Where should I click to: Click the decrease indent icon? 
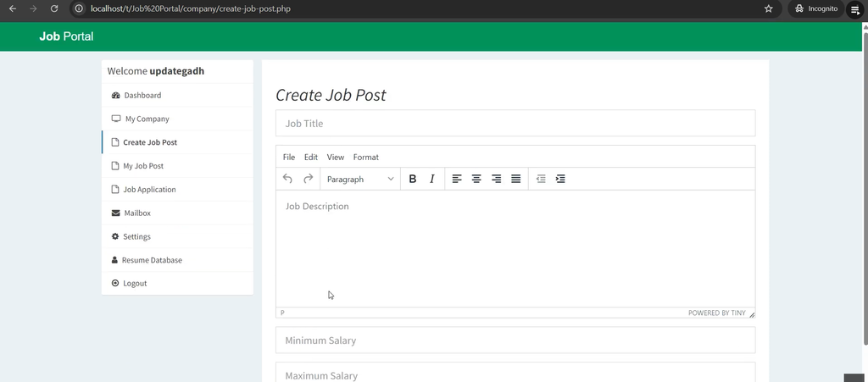tap(541, 179)
